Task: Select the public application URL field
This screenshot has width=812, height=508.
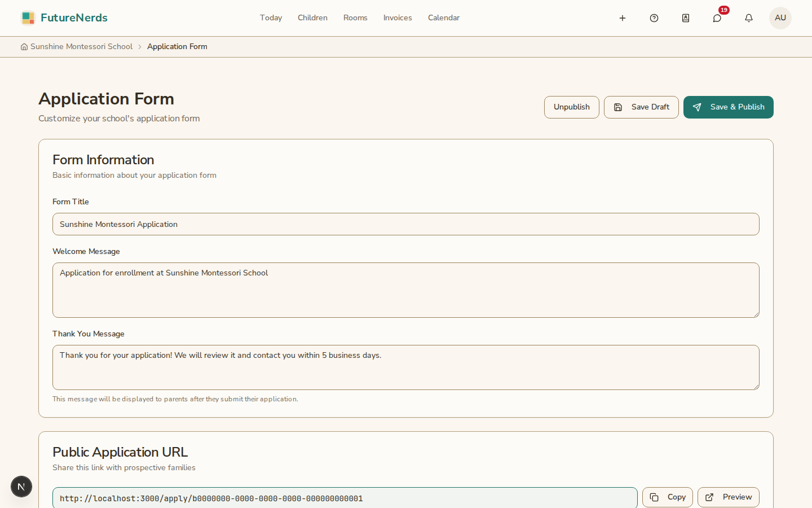Action: (x=345, y=498)
